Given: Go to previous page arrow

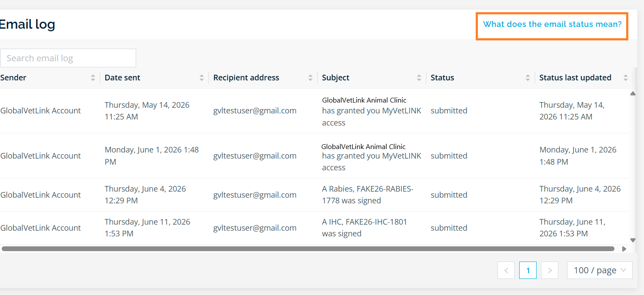Looking at the screenshot, I should tap(506, 270).
